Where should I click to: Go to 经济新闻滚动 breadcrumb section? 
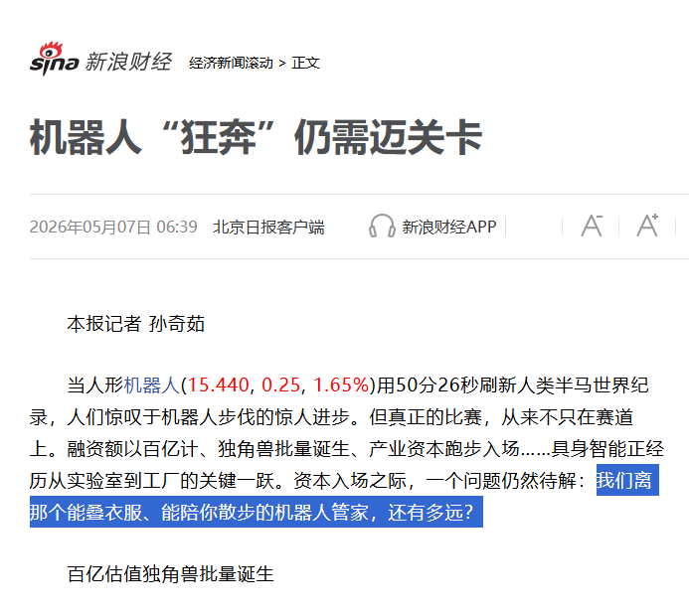tap(231, 64)
